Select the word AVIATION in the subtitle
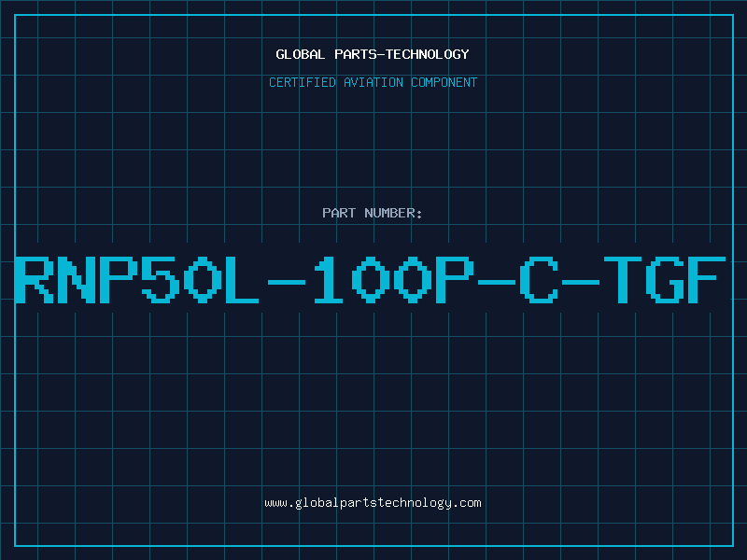The image size is (747, 560). [373, 82]
